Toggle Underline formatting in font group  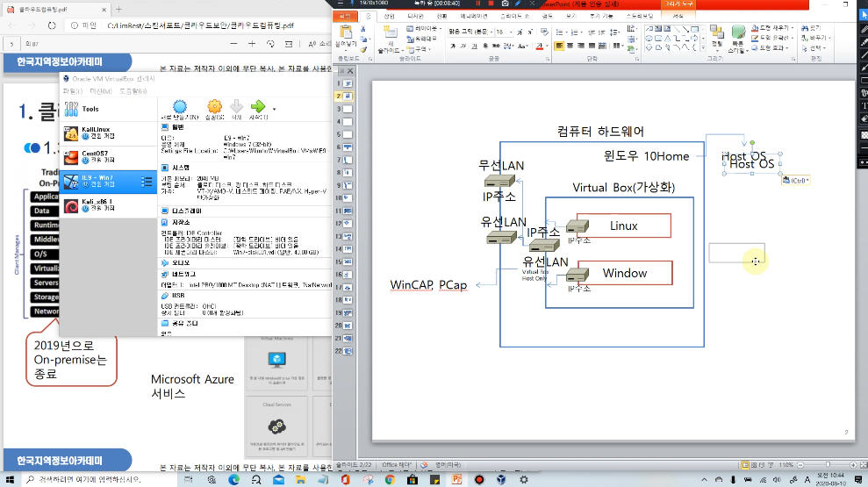(x=474, y=46)
